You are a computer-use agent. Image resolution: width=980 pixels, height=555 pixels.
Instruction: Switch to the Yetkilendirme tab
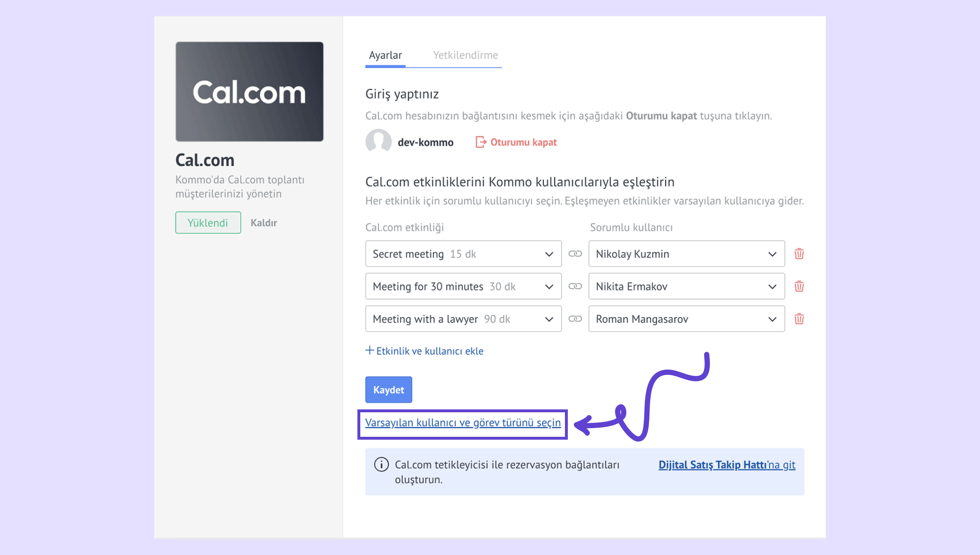click(465, 55)
